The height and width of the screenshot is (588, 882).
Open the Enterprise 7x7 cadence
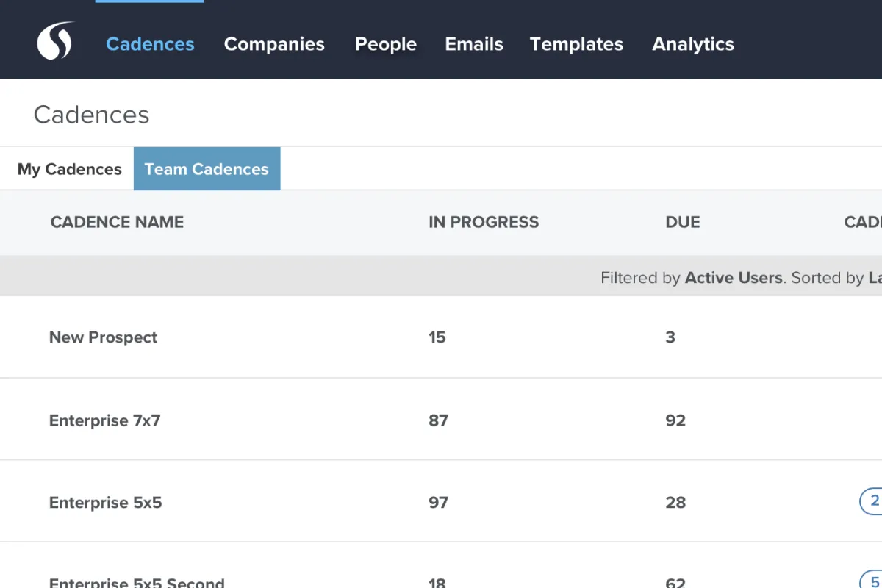tap(104, 420)
